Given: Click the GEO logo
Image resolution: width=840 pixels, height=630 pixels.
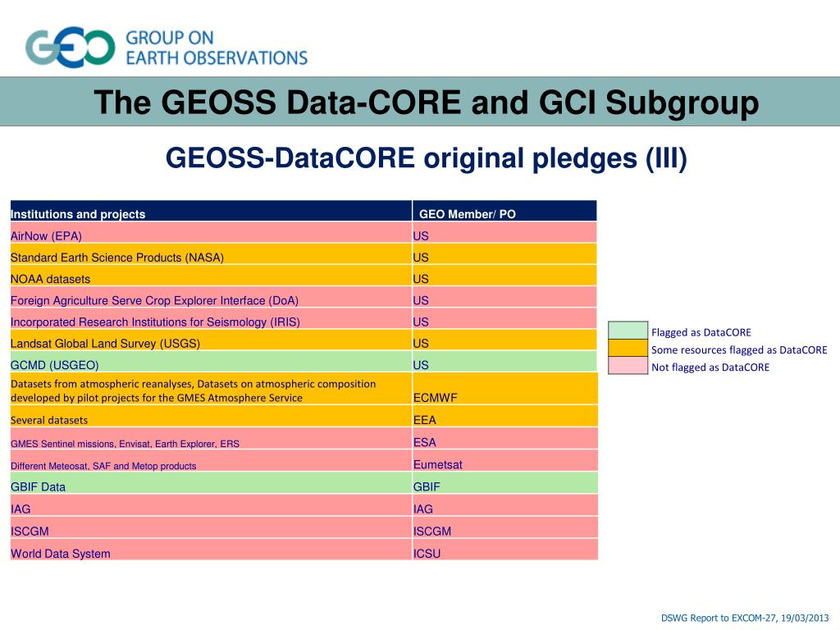Looking at the screenshot, I should (x=71, y=47).
